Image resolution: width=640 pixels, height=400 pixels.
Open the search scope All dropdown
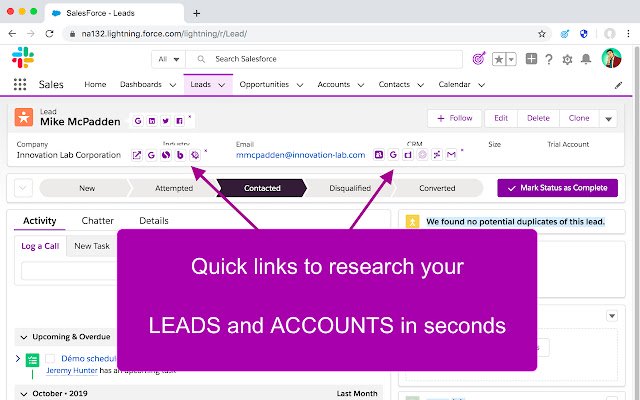point(169,59)
